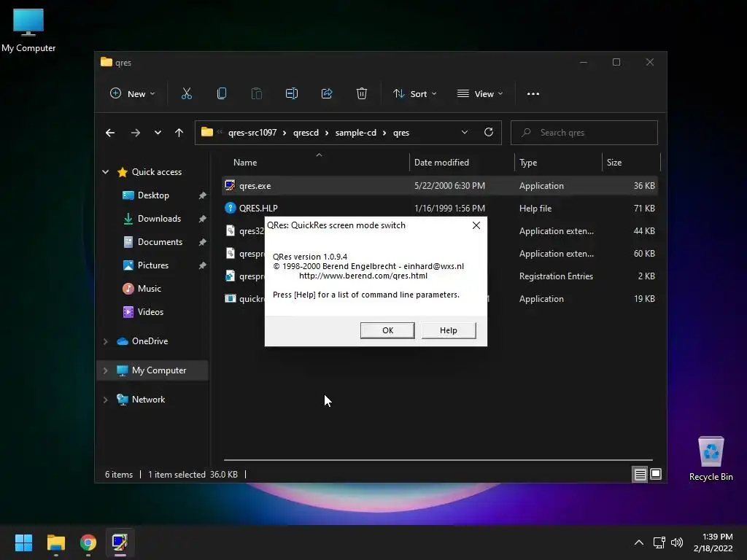Screen dimensions: 747x560
Task: Unpin Downloads via its pin icon
Action: [x=203, y=219]
